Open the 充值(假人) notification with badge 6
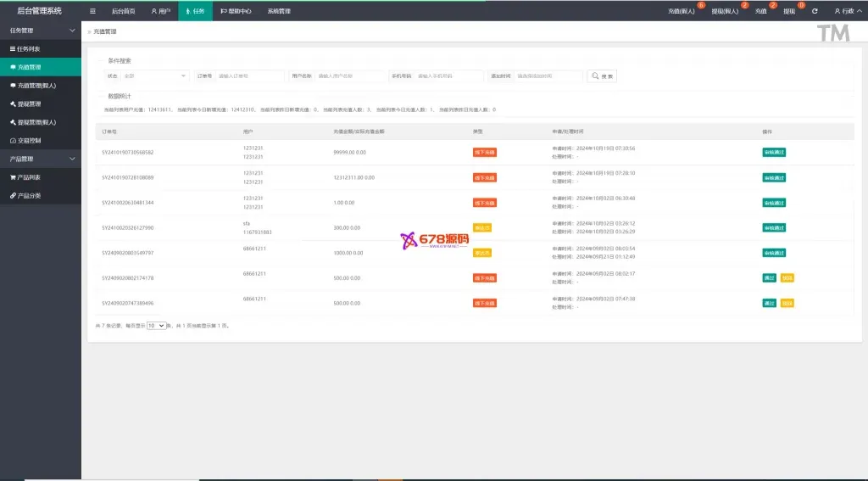The image size is (868, 481). tap(682, 11)
